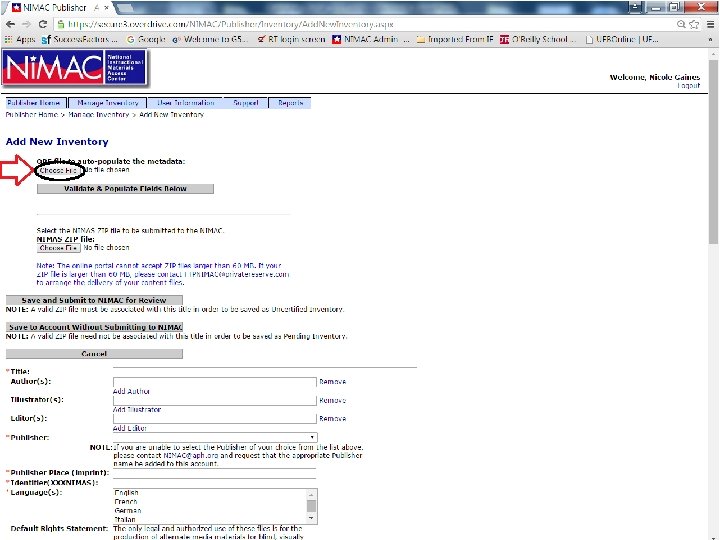Click the Add Author link

pyautogui.click(x=131, y=391)
